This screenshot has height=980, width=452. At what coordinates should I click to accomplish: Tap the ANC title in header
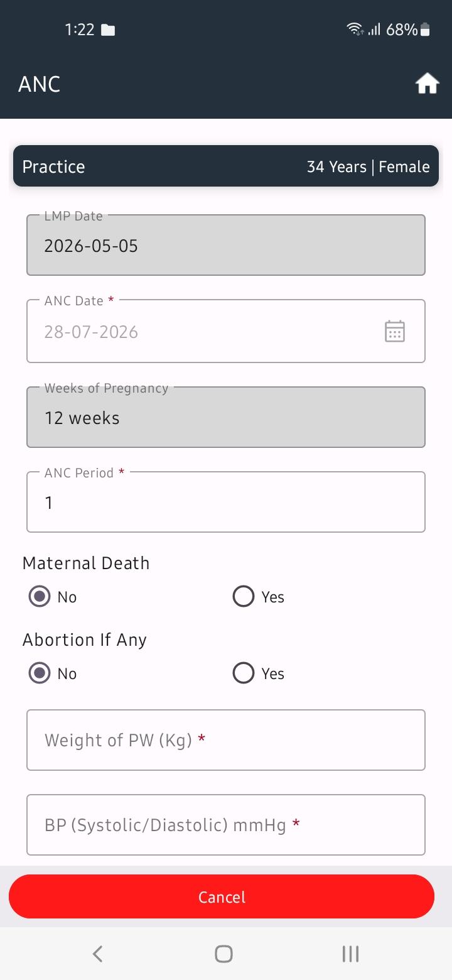39,84
